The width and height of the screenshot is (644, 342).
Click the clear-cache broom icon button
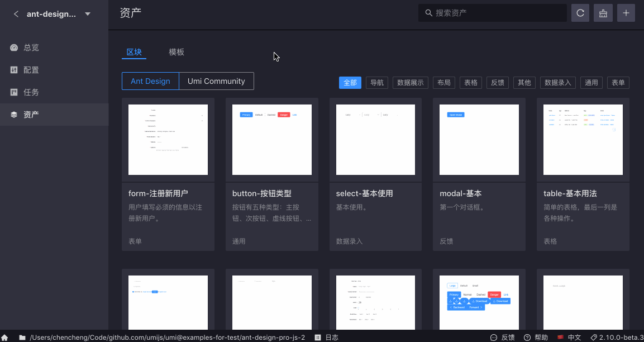pyautogui.click(x=603, y=13)
